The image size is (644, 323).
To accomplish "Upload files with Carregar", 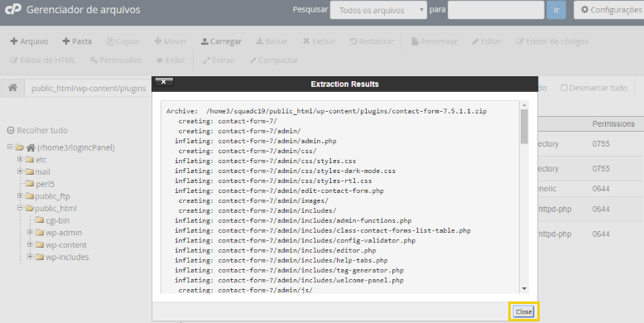I will [x=221, y=41].
